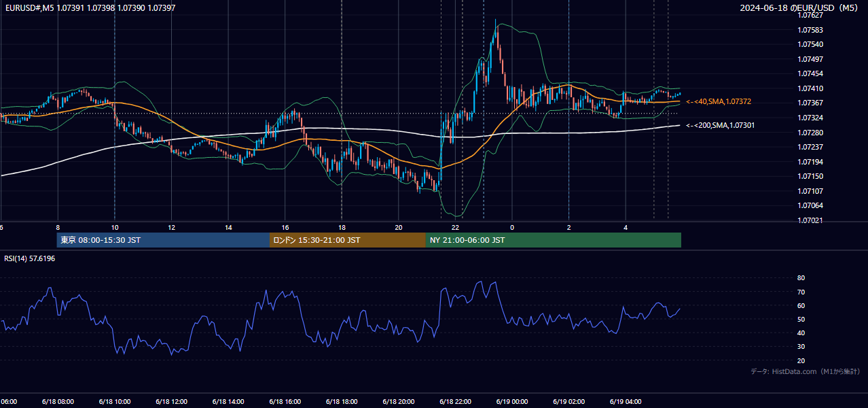868x408 pixels.
Task: Click the 6/19 02:00 date label
Action: (569, 401)
